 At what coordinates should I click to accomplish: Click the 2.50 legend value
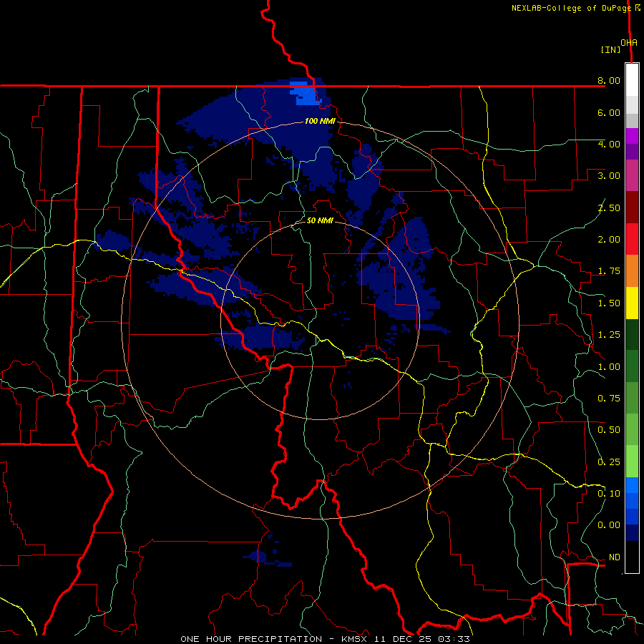pyautogui.click(x=609, y=208)
